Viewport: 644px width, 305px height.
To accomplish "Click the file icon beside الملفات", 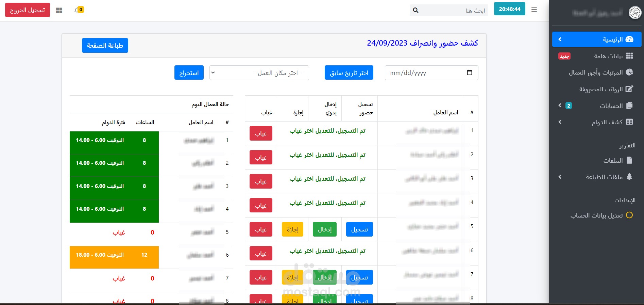I will click(x=629, y=160).
